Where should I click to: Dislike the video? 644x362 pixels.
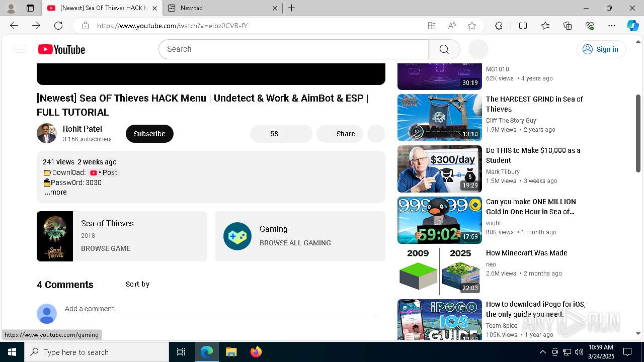[x=299, y=134]
